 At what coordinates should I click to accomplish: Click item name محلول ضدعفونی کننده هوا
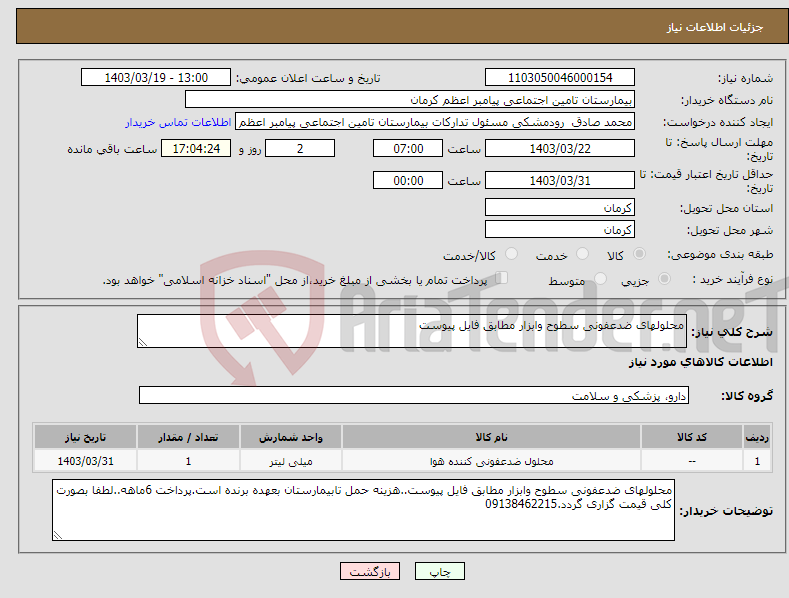(491, 461)
